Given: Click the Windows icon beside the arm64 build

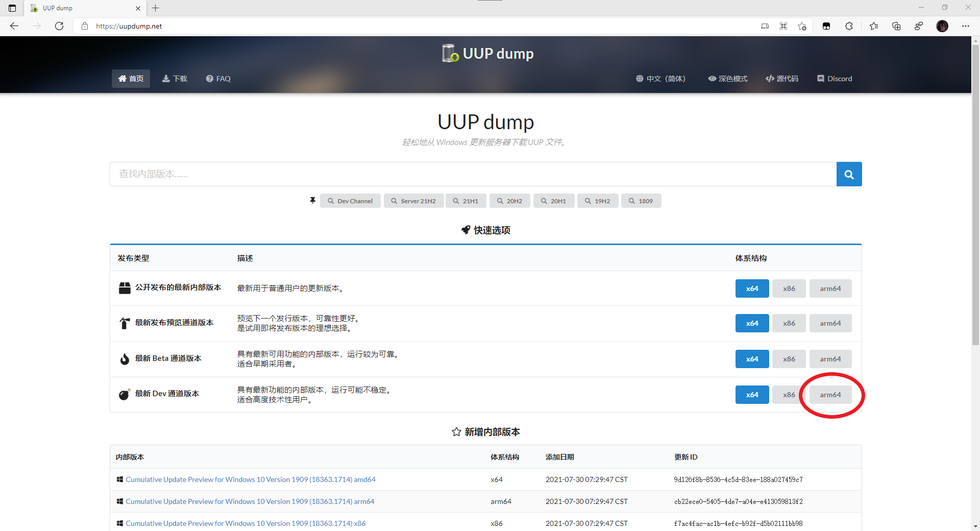Looking at the screenshot, I should point(119,501).
